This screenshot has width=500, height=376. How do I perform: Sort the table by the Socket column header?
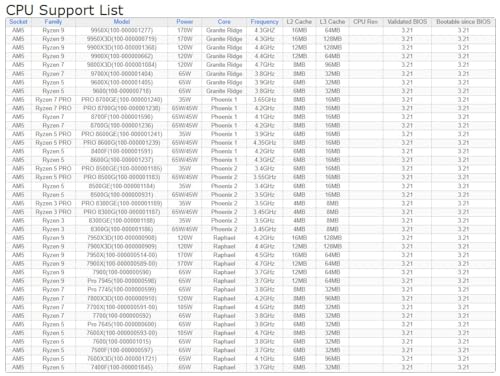click(x=18, y=22)
